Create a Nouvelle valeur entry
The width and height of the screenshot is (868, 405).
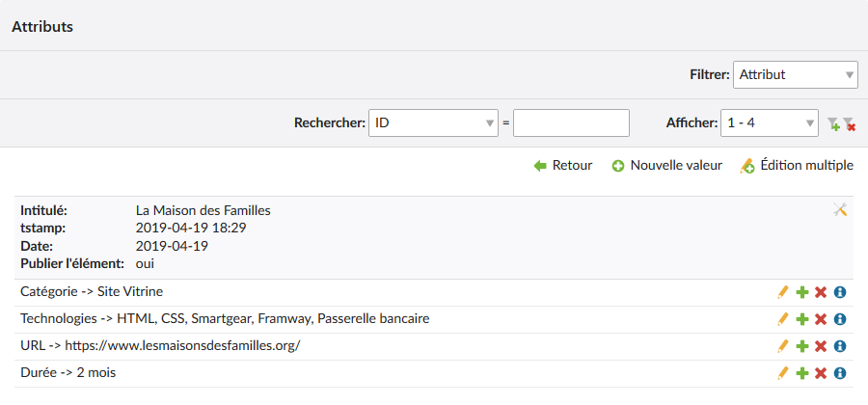point(667,166)
